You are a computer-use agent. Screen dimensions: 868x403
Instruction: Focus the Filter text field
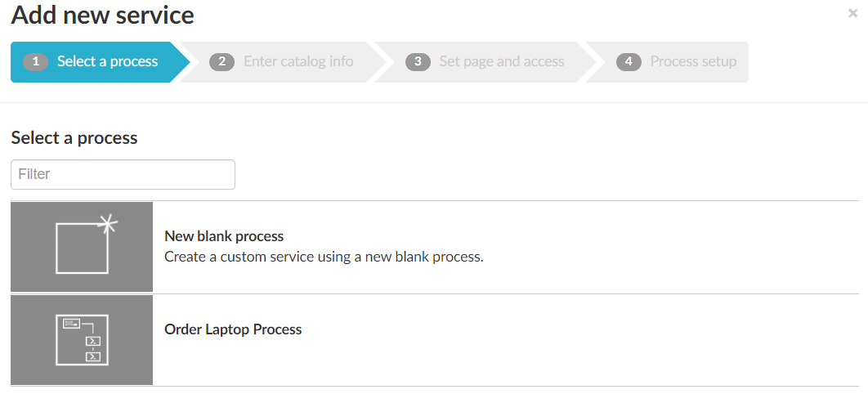pyautogui.click(x=123, y=174)
